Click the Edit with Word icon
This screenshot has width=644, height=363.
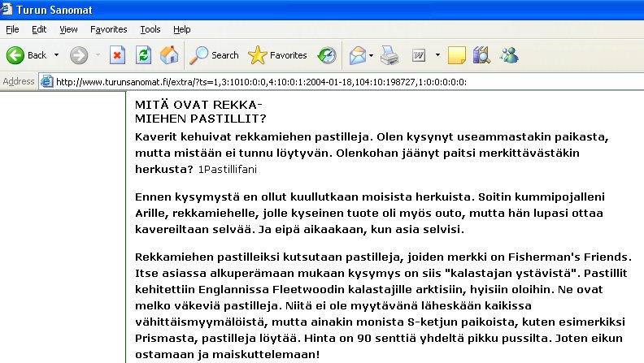click(419, 55)
